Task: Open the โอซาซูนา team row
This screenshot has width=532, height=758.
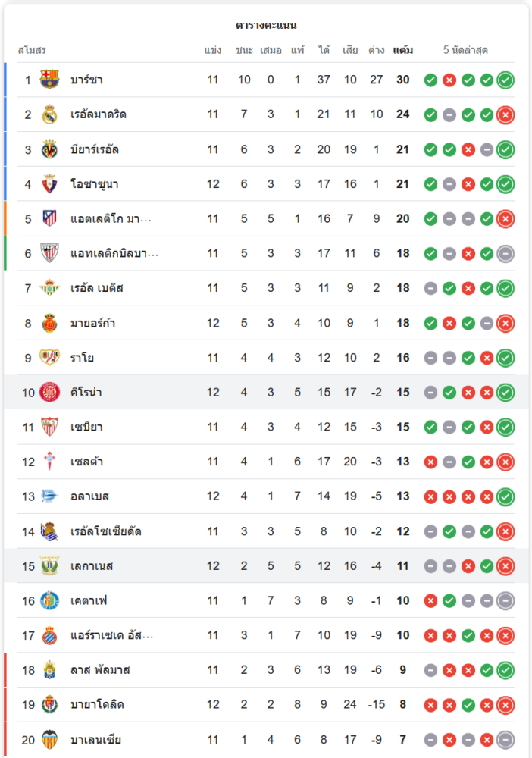Action: click(95, 184)
